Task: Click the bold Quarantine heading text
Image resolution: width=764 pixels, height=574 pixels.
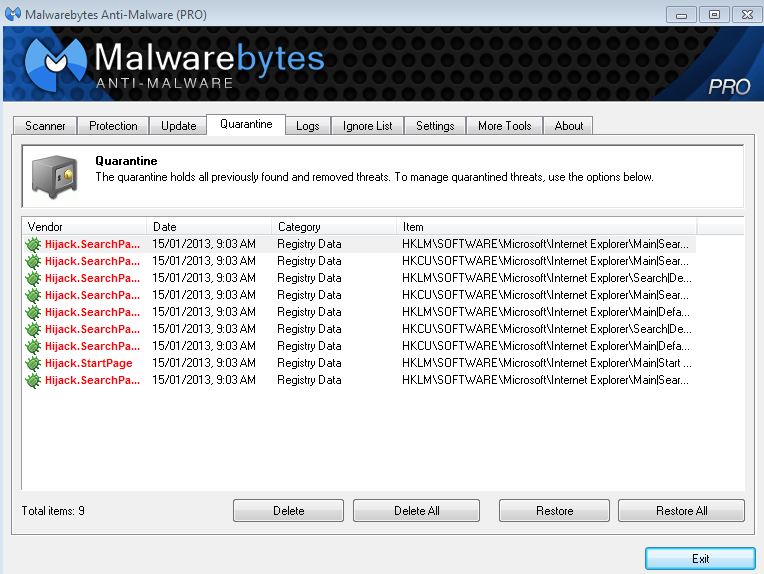Action: point(126,161)
